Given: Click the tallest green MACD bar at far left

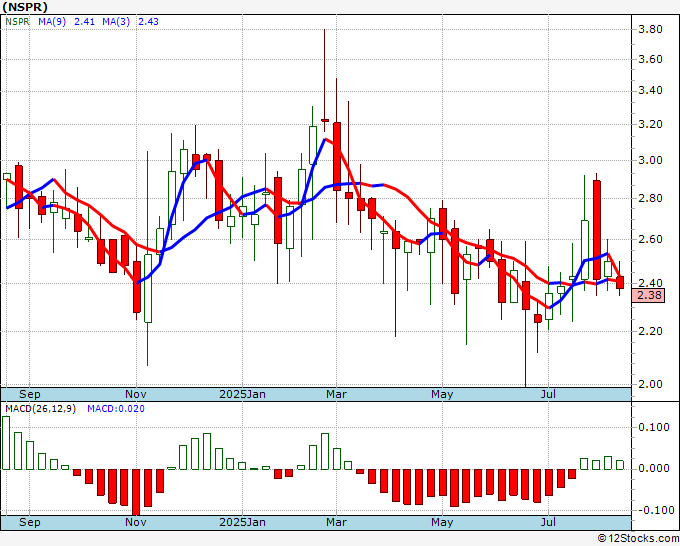Looking at the screenshot, I should coord(6,443).
